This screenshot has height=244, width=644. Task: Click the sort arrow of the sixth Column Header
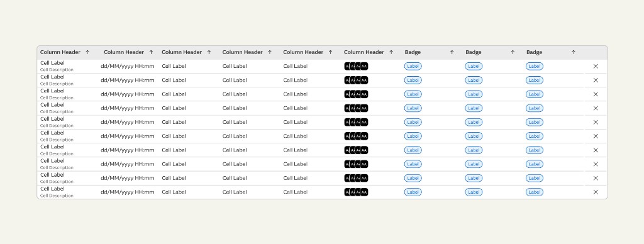pyautogui.click(x=391, y=52)
